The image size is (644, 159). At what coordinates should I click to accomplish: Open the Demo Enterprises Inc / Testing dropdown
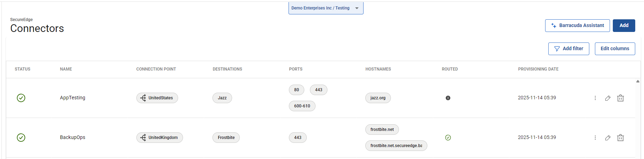326,8
